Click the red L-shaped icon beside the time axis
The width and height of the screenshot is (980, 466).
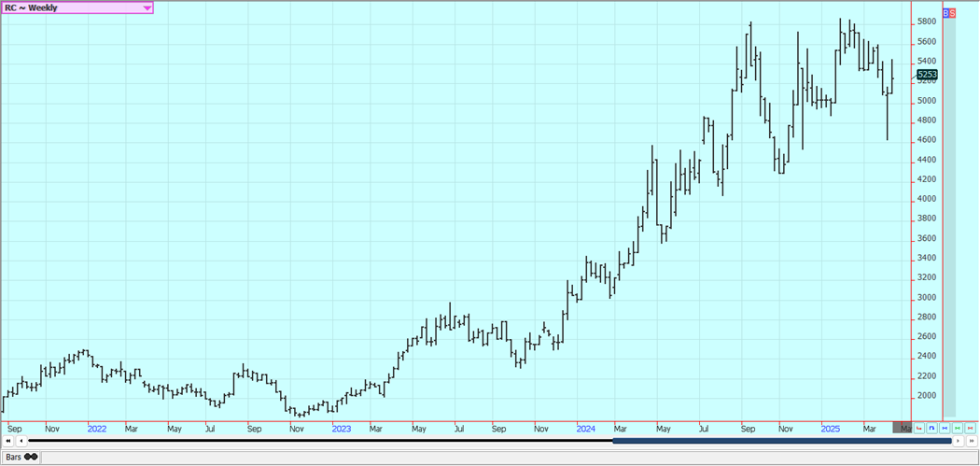(x=919, y=428)
